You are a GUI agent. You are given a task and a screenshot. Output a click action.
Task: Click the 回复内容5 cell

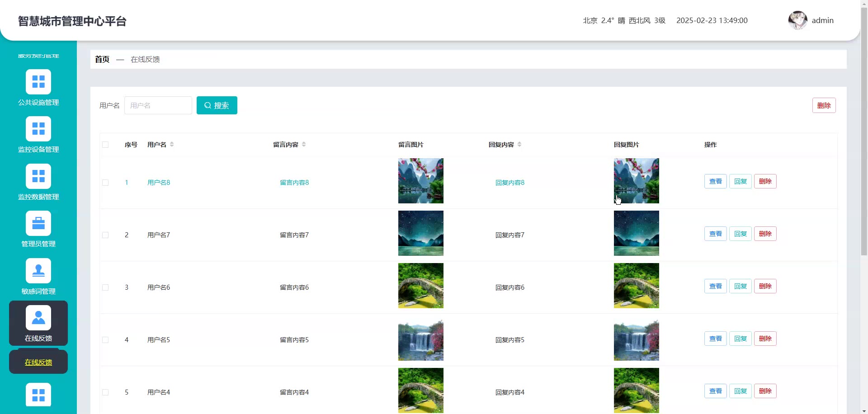coord(510,340)
